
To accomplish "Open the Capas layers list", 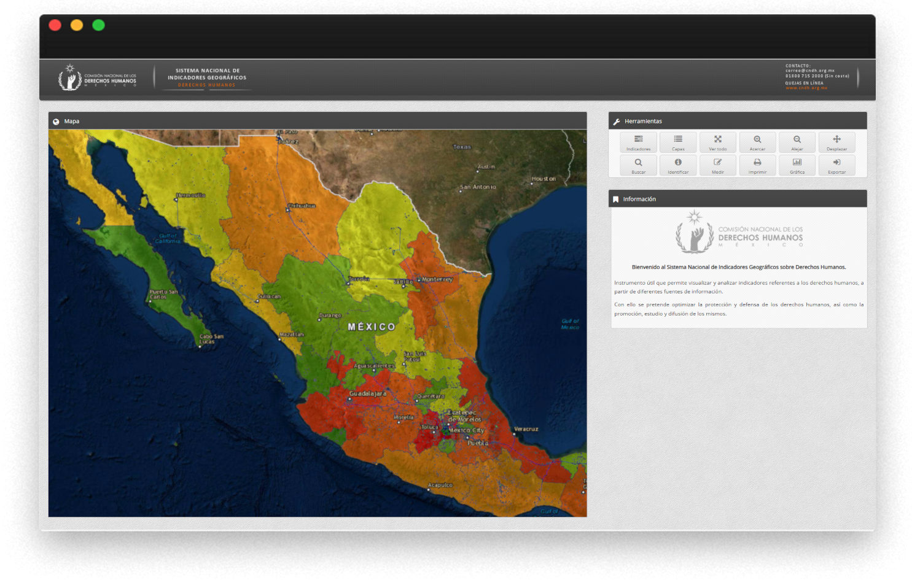I will point(678,142).
